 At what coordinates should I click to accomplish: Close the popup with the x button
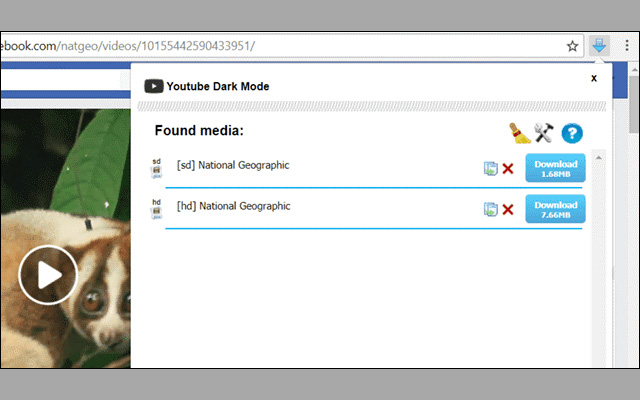(x=594, y=77)
